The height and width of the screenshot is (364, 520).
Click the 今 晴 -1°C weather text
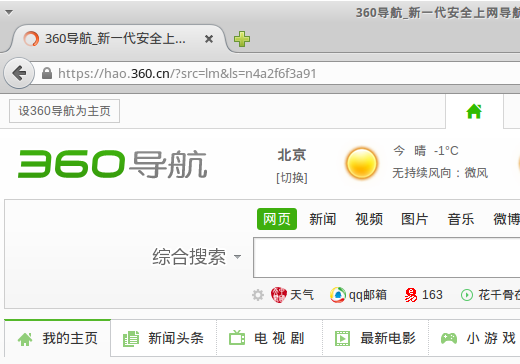click(426, 151)
